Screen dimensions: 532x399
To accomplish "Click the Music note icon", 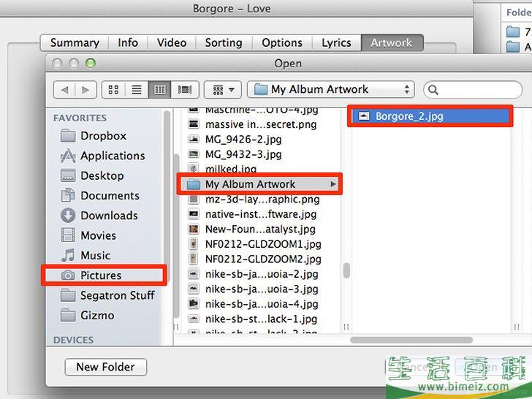I will tap(68, 255).
